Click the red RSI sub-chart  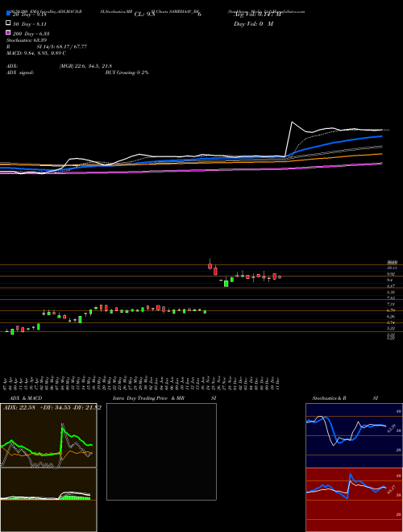pos(354,500)
